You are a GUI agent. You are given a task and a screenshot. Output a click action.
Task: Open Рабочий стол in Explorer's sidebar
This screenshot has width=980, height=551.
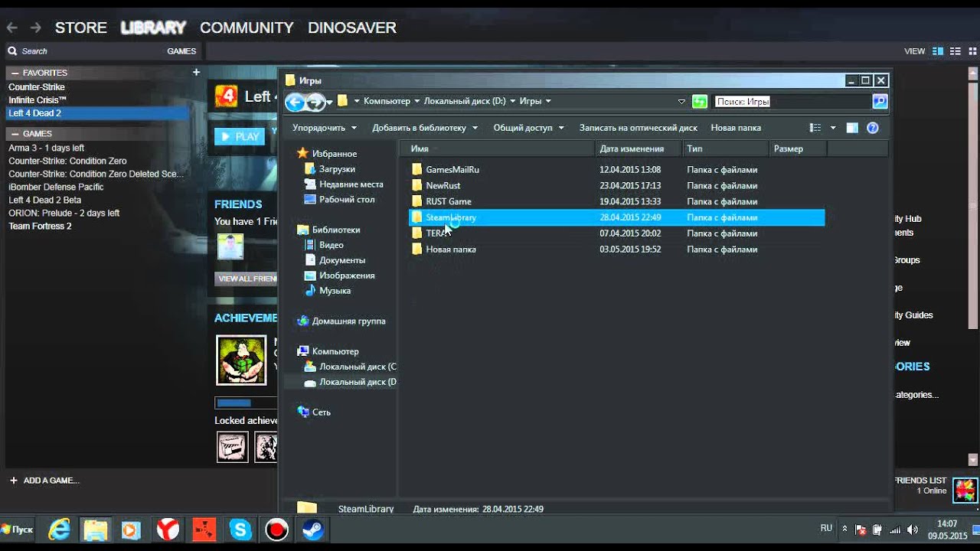coord(347,199)
